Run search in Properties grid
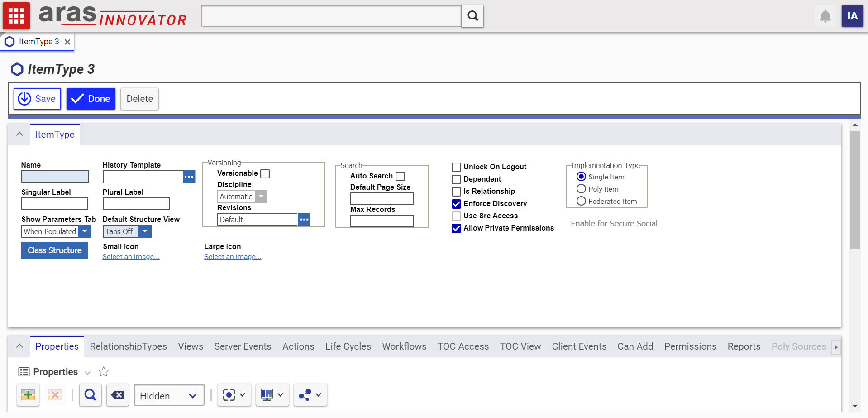Viewport: 868px width, 418px height. [91, 395]
